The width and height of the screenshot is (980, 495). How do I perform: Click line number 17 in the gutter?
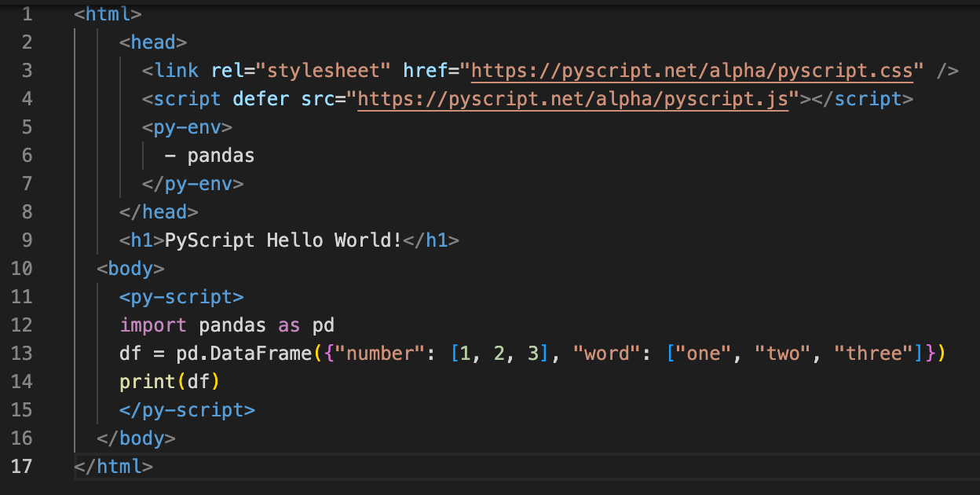pos(23,467)
